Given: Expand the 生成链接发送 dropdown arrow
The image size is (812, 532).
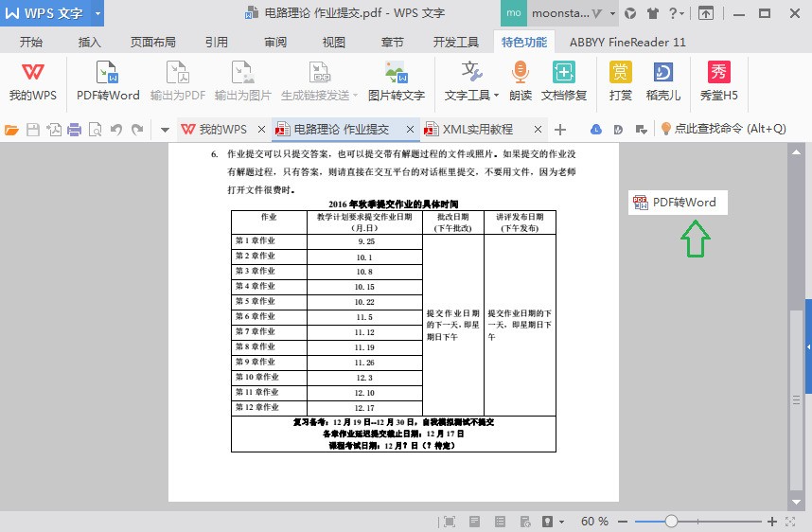Looking at the screenshot, I should tap(355, 96).
